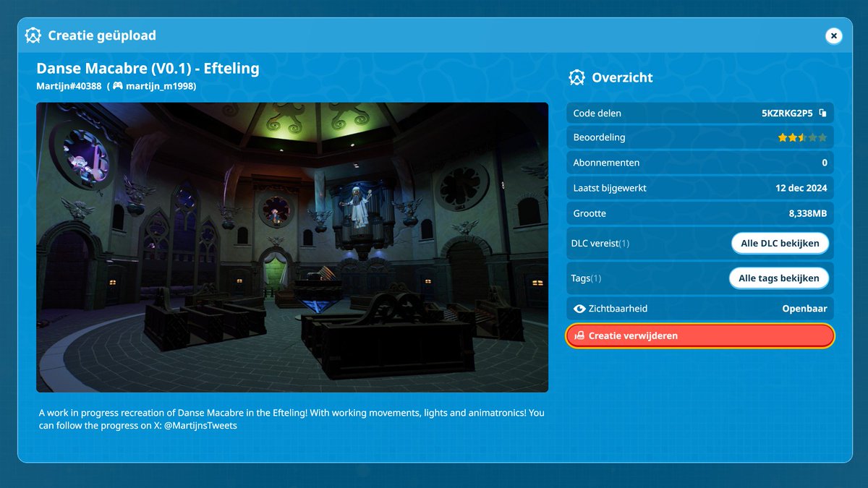The height and width of the screenshot is (488, 868).
Task: Click the trash icon on Creatie verwijderen
Action: point(579,335)
